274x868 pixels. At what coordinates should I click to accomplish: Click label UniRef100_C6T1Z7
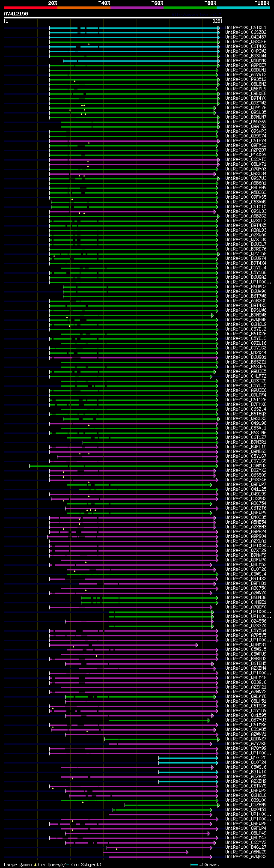(246, 438)
